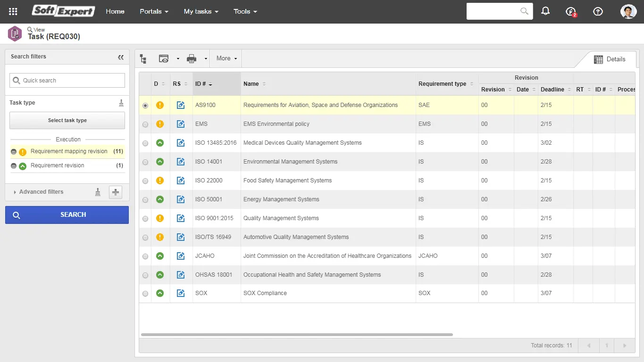Click the hierarchy structure toolbar icon
The width and height of the screenshot is (644, 362).
143,59
